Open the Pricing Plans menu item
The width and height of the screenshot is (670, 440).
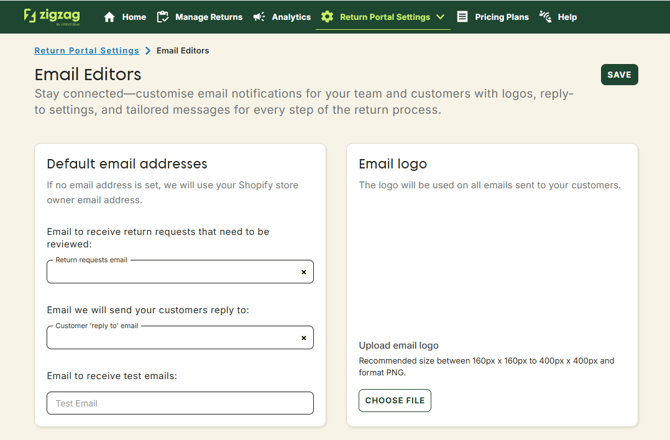(x=502, y=17)
